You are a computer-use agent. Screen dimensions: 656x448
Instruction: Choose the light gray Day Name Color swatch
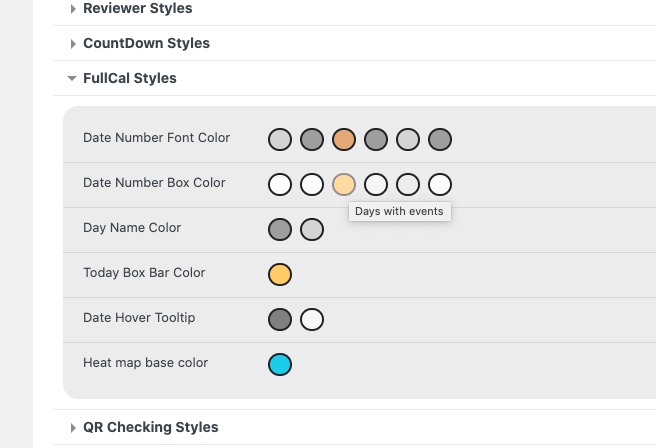click(x=312, y=229)
